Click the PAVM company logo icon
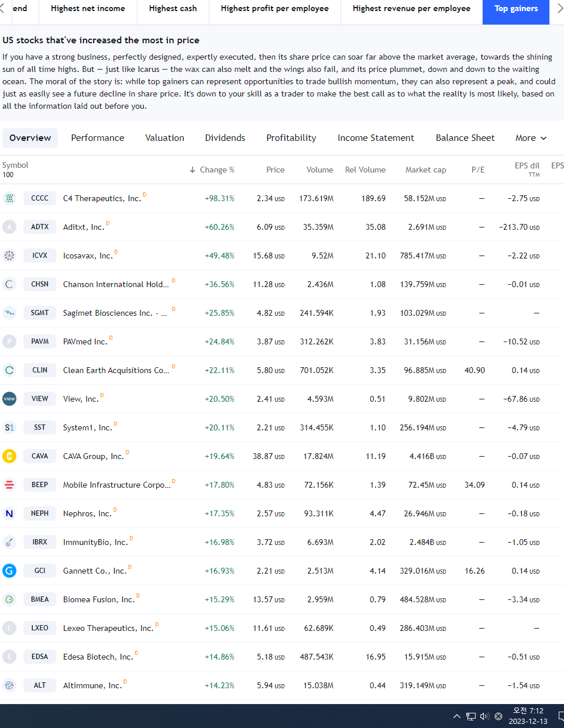This screenshot has width=564, height=728. click(x=9, y=341)
